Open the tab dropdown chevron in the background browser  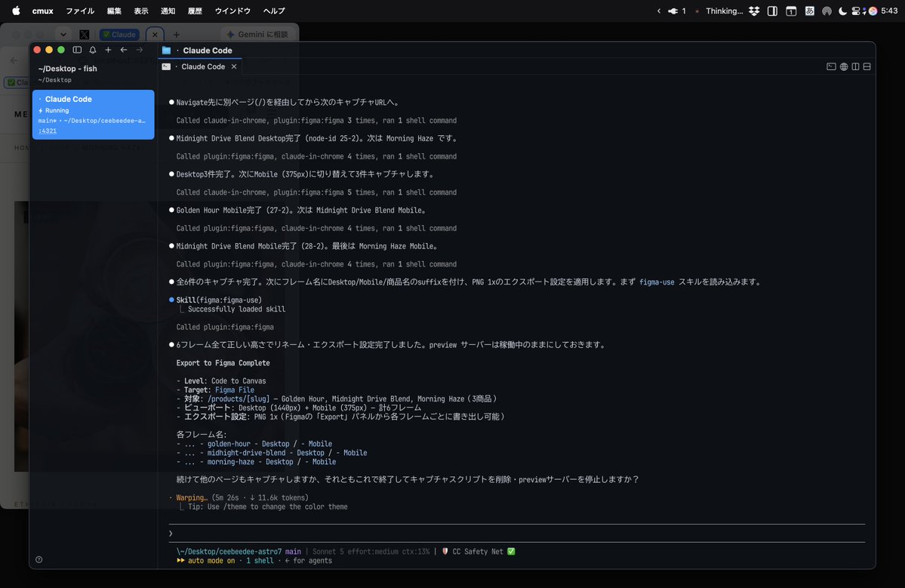click(x=63, y=35)
